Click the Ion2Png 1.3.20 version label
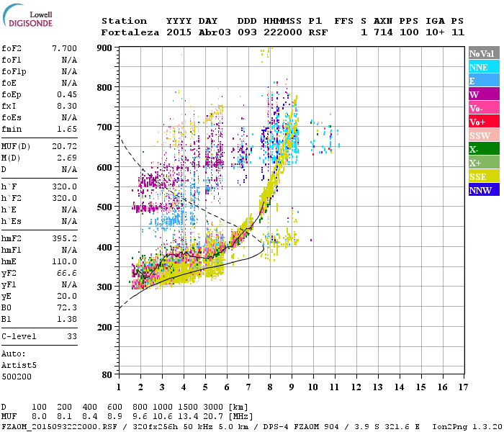Screen dimensions: 504x432 tap(467, 426)
